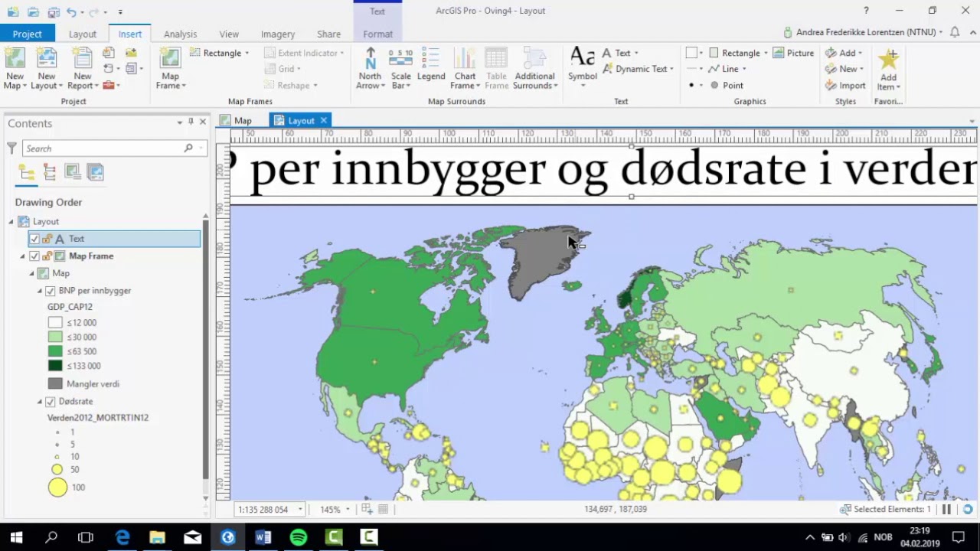
Task: Insert a Scale Bar
Action: point(401,68)
